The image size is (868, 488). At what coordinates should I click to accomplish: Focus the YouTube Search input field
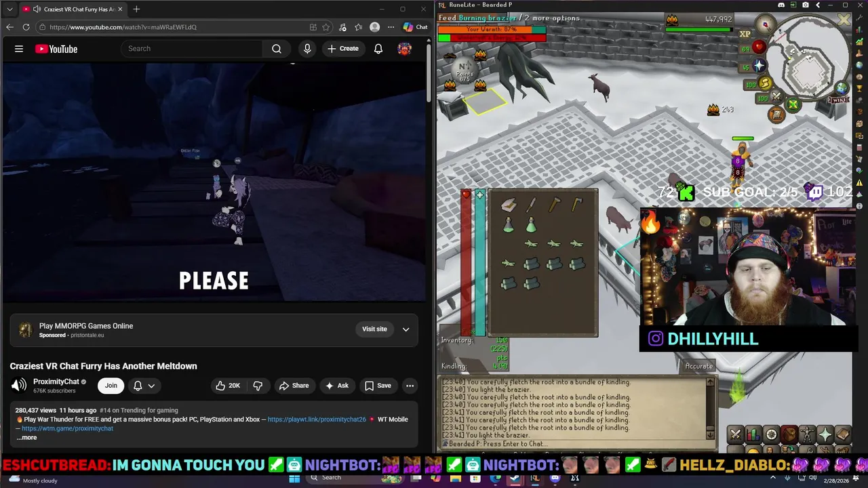point(192,49)
